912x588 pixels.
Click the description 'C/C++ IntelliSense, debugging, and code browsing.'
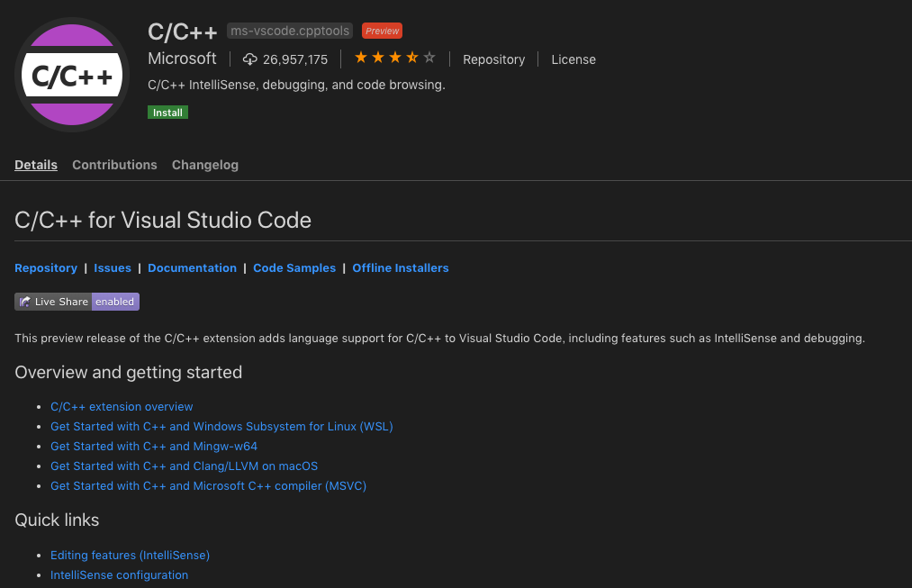296,85
